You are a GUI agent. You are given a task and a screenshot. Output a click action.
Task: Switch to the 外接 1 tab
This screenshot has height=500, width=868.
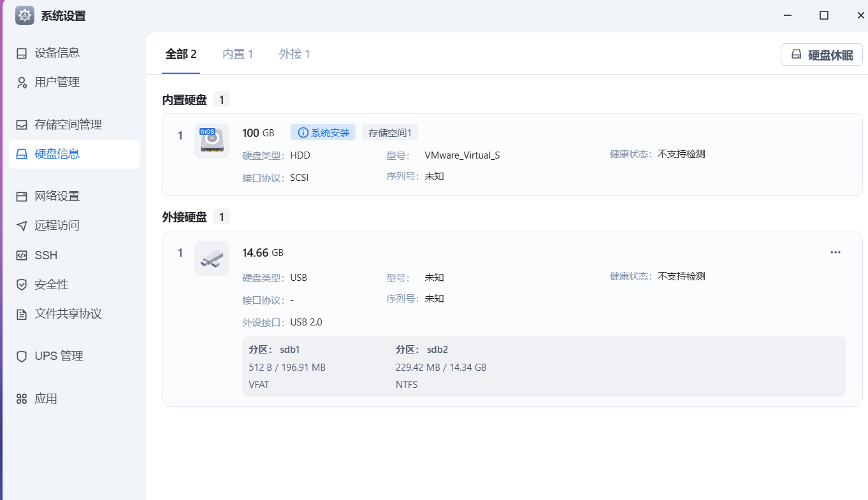(x=294, y=54)
